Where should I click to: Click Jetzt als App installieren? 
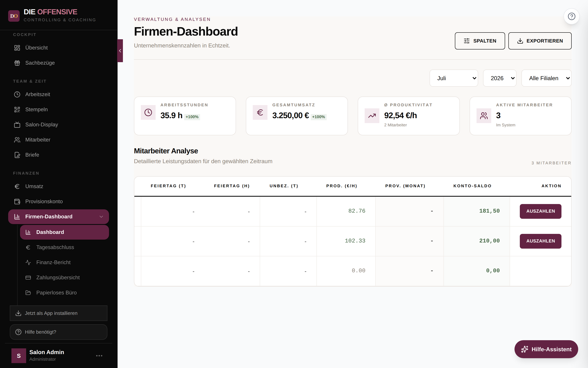tap(58, 313)
